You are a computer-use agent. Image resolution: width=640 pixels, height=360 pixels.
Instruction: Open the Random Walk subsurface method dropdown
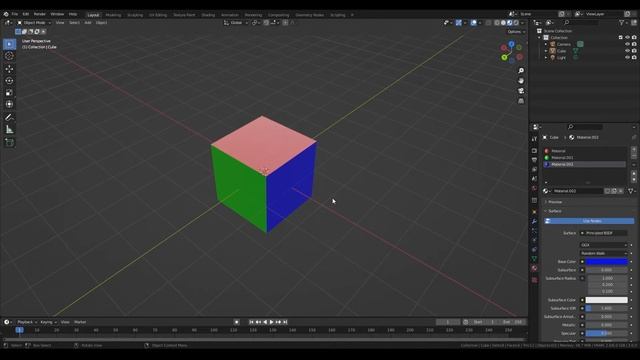tap(604, 253)
